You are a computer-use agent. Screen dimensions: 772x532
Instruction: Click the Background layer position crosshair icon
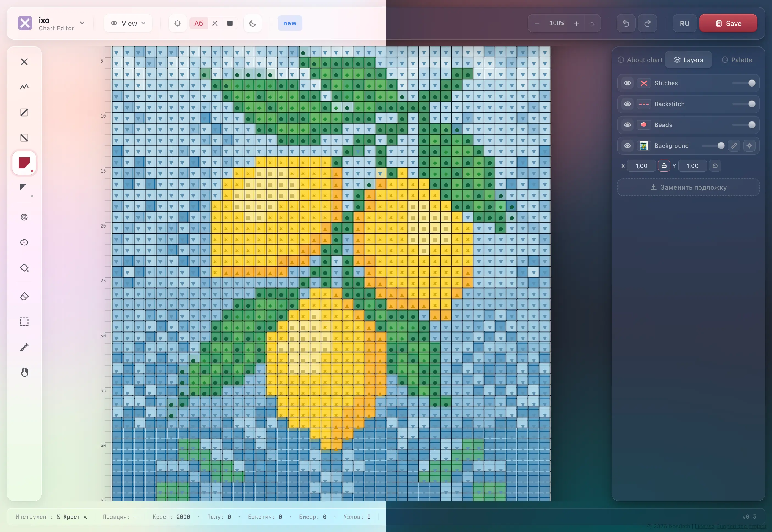click(749, 146)
